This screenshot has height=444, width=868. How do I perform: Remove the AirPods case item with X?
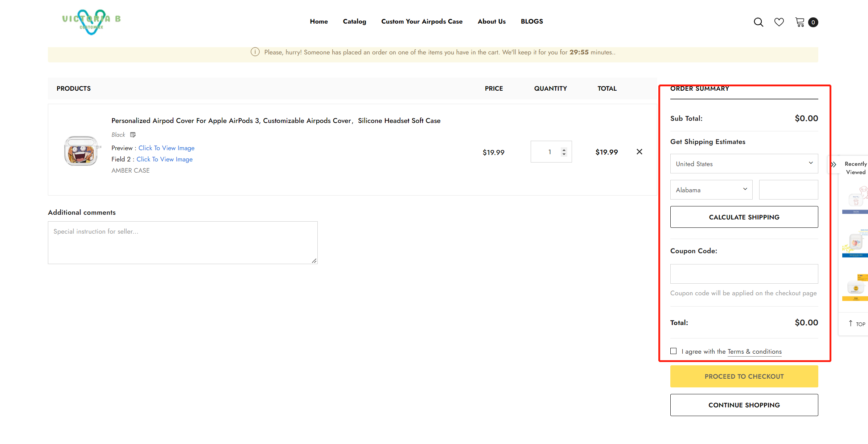tap(639, 152)
